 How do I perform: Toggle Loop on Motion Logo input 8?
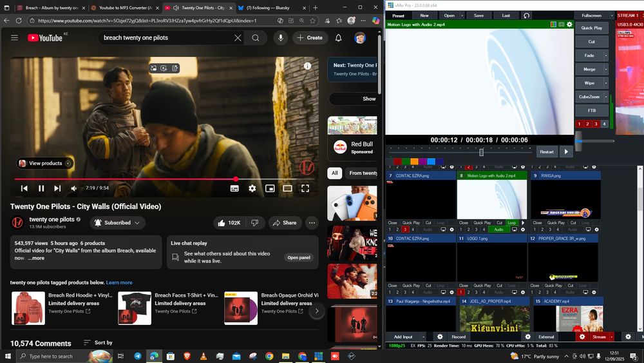click(x=512, y=222)
